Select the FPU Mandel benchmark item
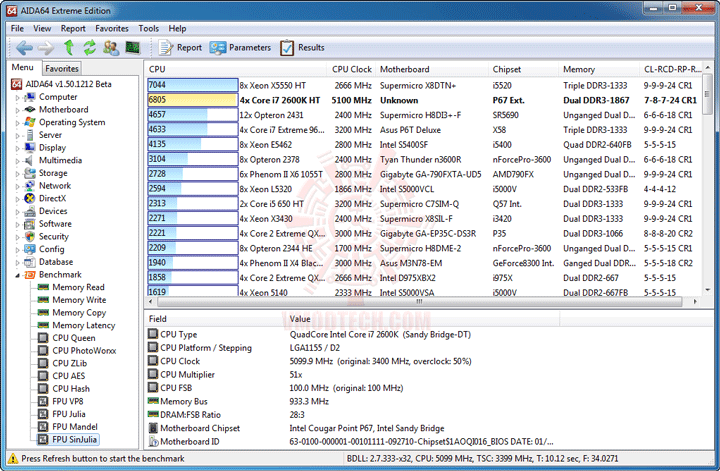 75,426
